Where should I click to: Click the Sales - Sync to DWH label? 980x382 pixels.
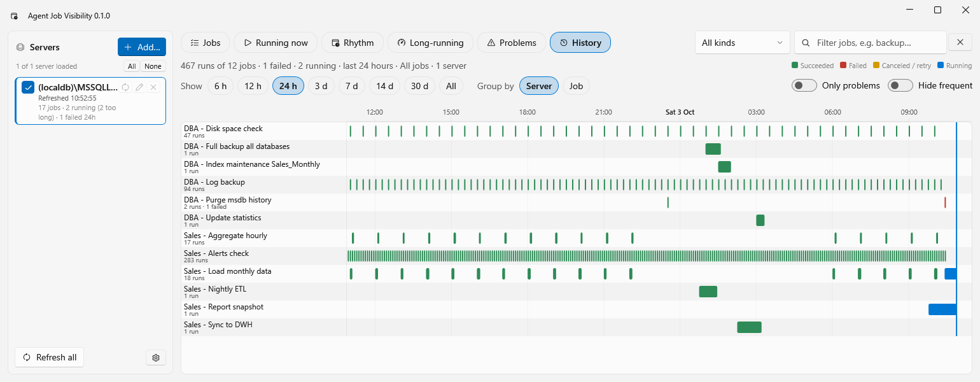coord(218,325)
